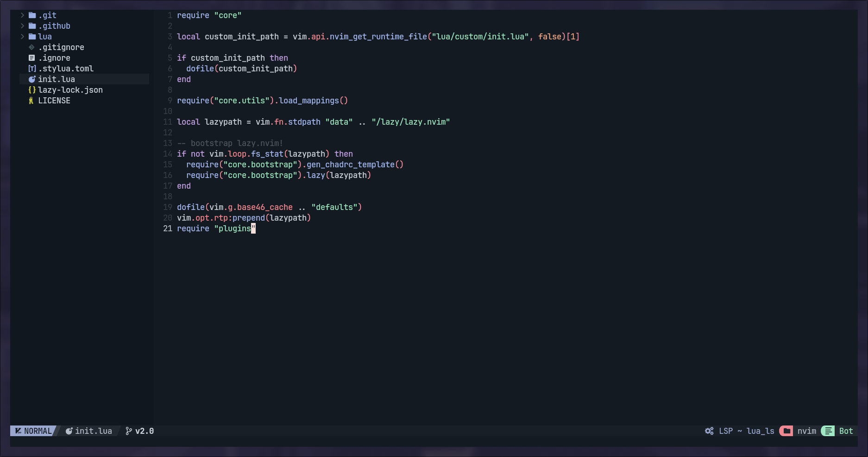Click the JSON braces icon for lazy-lock.json
868x457 pixels.
coord(32,90)
